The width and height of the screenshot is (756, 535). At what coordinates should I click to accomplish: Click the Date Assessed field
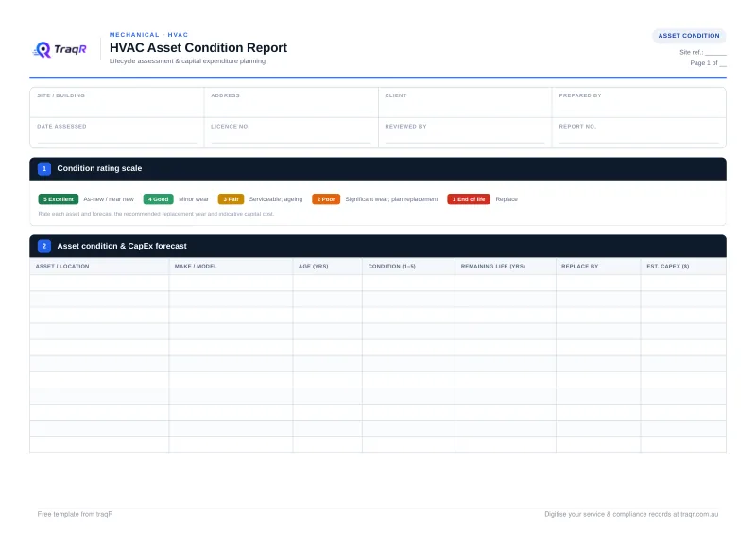tap(117, 132)
